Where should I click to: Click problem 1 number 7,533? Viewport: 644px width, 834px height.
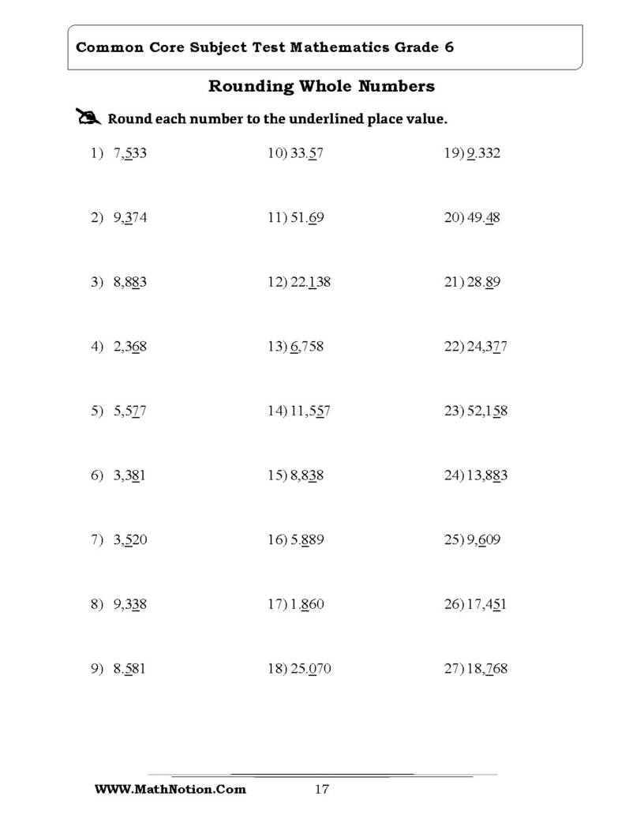point(129,153)
